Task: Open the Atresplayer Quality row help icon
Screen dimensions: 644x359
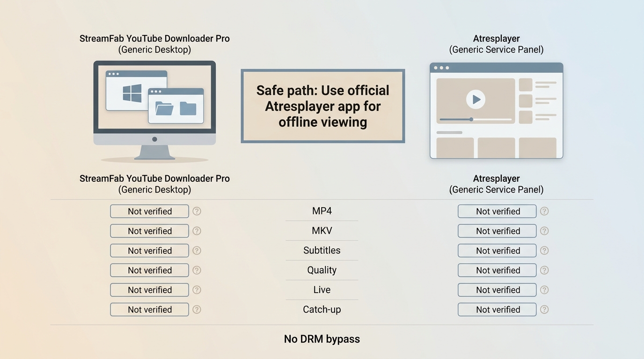Action: coord(544,270)
